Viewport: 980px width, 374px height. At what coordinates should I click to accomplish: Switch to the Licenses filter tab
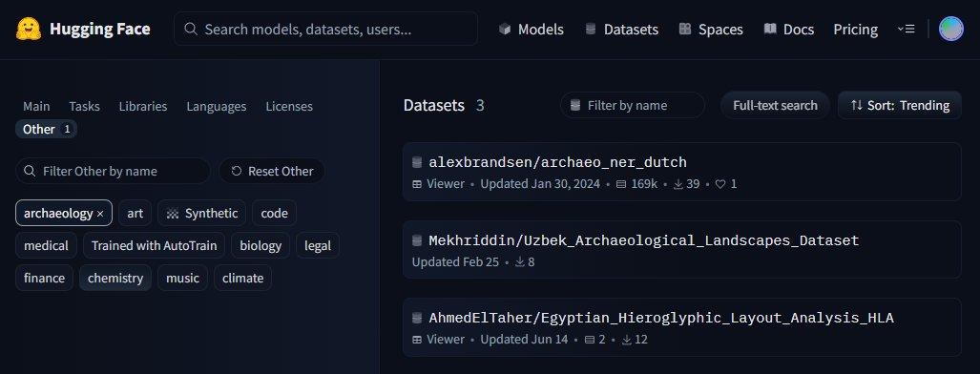[x=289, y=106]
